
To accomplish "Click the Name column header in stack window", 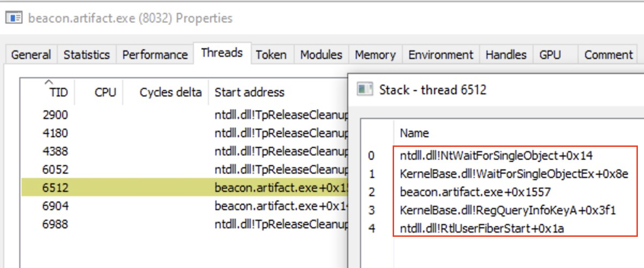I will coord(414,133).
